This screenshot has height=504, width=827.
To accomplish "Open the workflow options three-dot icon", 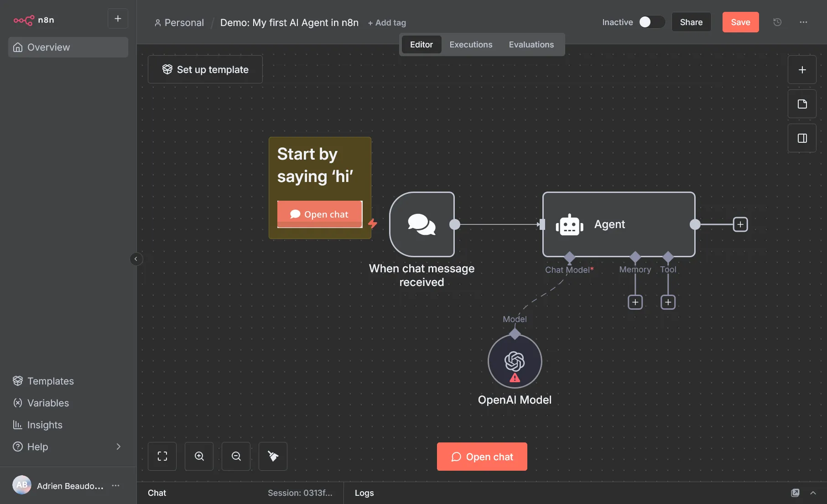I will [804, 22].
